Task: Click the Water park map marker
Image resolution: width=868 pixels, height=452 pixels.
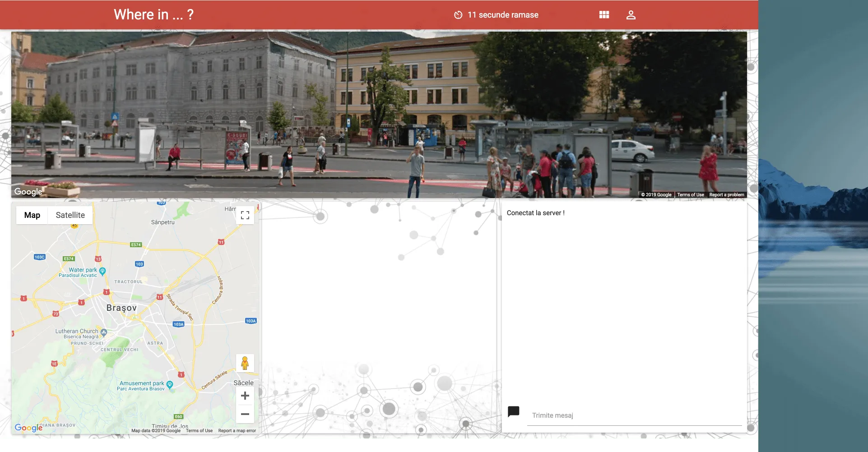Action: pos(102,271)
